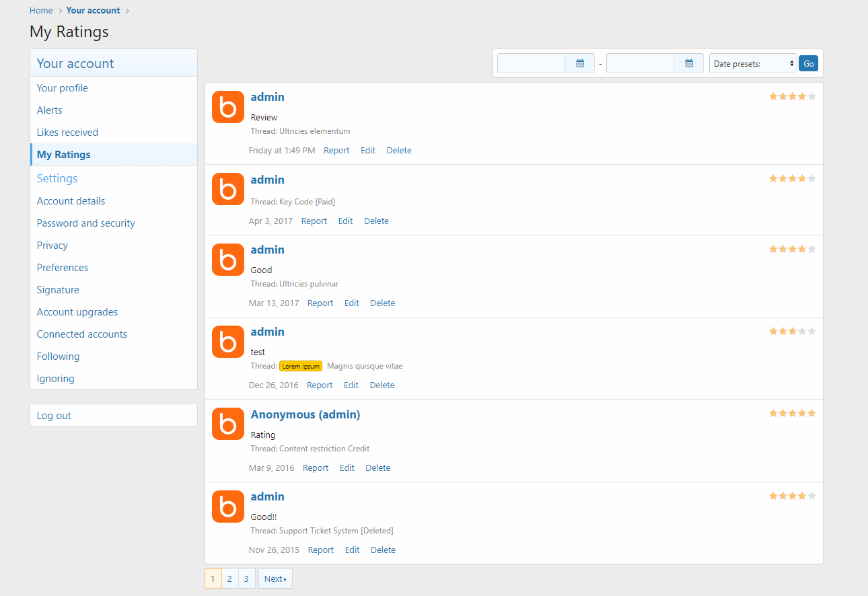Viewport: 868px width, 596px height.
Task: Open the end date calendar picker
Action: (x=689, y=63)
